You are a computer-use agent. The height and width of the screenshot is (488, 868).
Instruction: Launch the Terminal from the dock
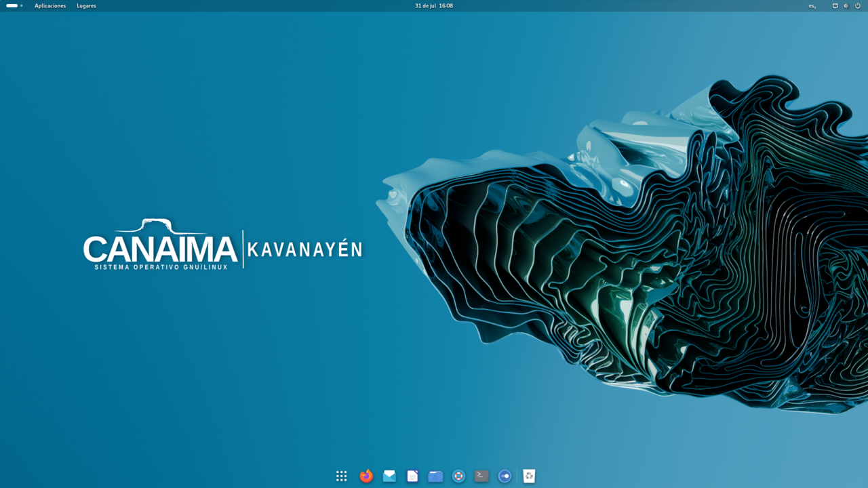point(481,476)
